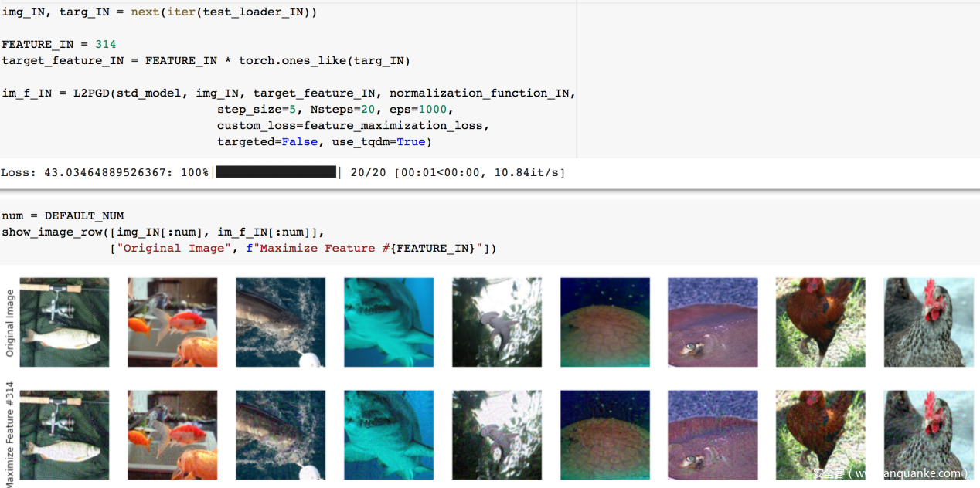Click the original grey speckled hen image
This screenshot has width=980, height=488.
coord(930,322)
